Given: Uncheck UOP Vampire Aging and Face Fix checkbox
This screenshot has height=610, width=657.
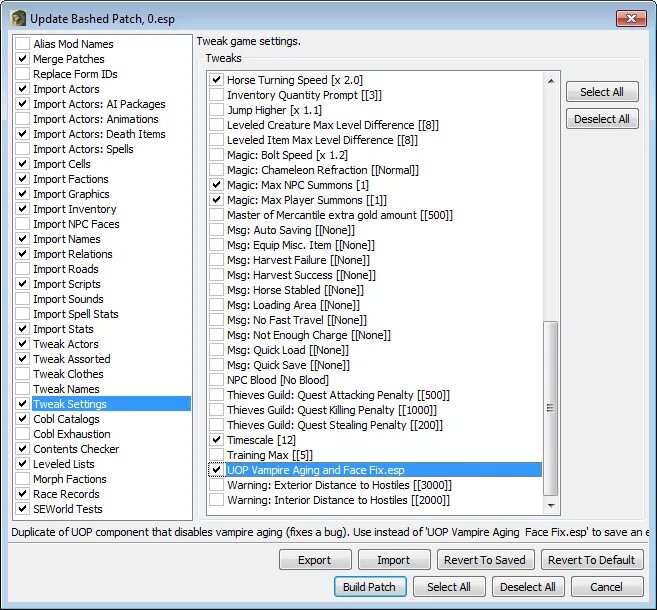Looking at the screenshot, I should [x=216, y=470].
